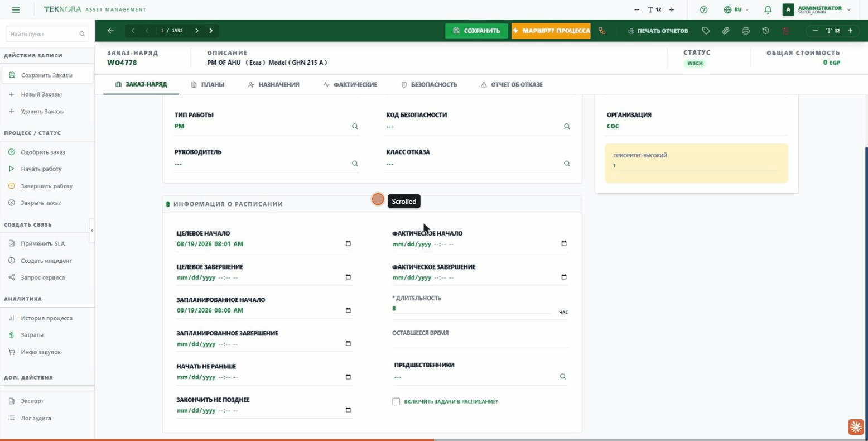
Task: Open the calendar picker for Фактическое завершение
Action: pos(564,277)
